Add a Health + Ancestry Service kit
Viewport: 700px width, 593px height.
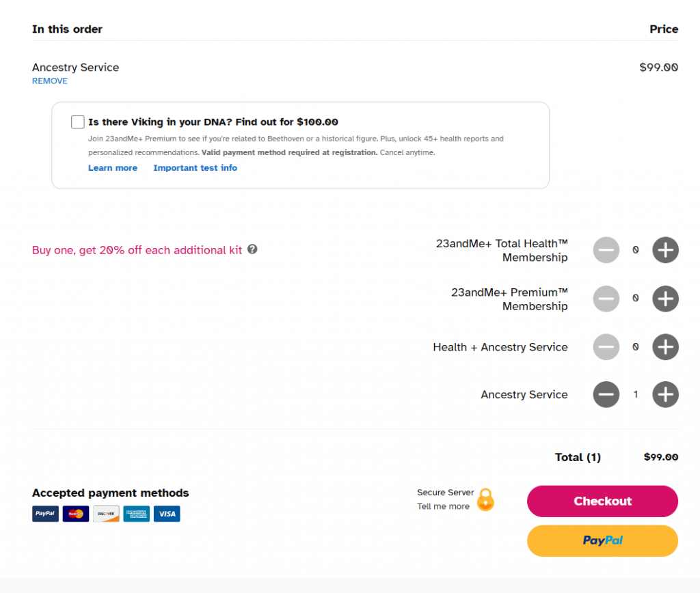pos(665,347)
